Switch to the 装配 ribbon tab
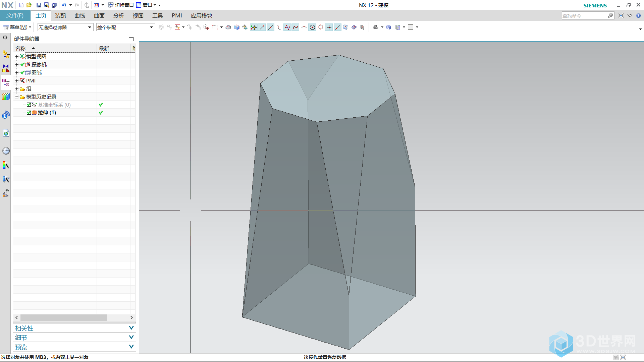The image size is (644, 362). (60, 15)
